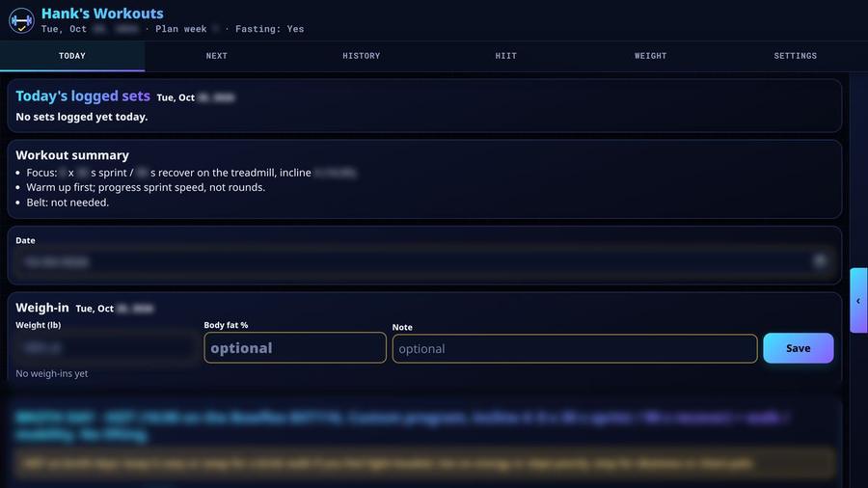
Task: Select the HIIT tab
Action: (506, 56)
